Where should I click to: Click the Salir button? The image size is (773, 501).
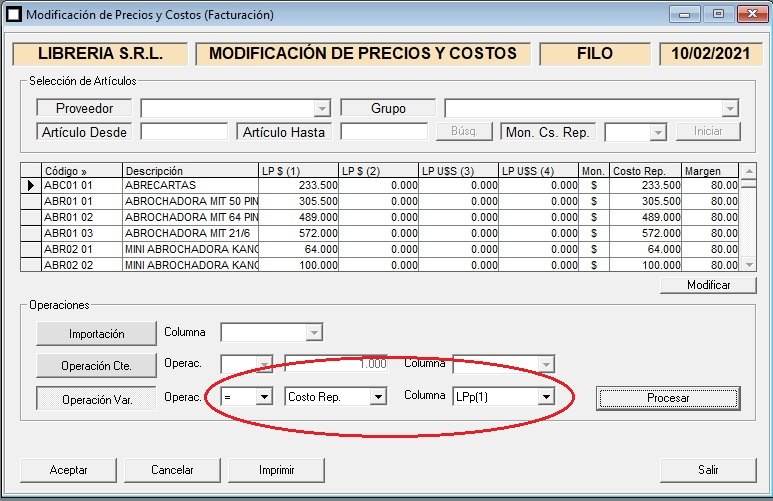point(708,469)
